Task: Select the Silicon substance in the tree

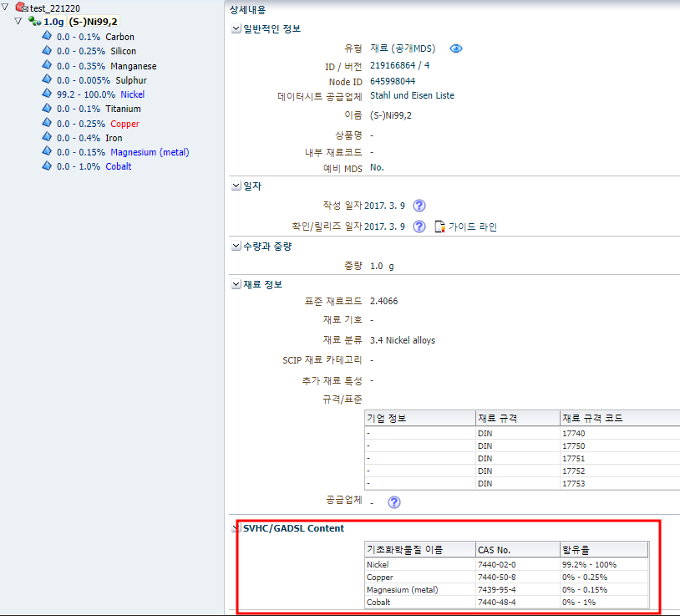Action: [123, 51]
